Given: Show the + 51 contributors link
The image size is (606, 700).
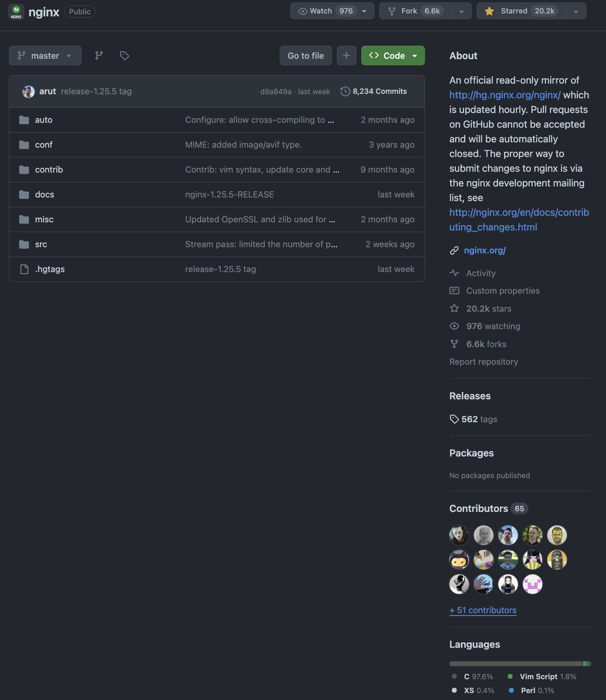Looking at the screenshot, I should [x=483, y=610].
